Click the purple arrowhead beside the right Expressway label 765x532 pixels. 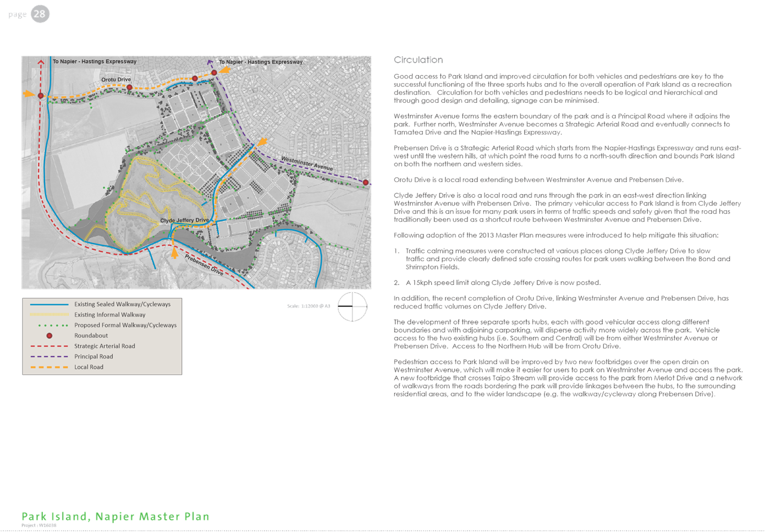click(210, 62)
